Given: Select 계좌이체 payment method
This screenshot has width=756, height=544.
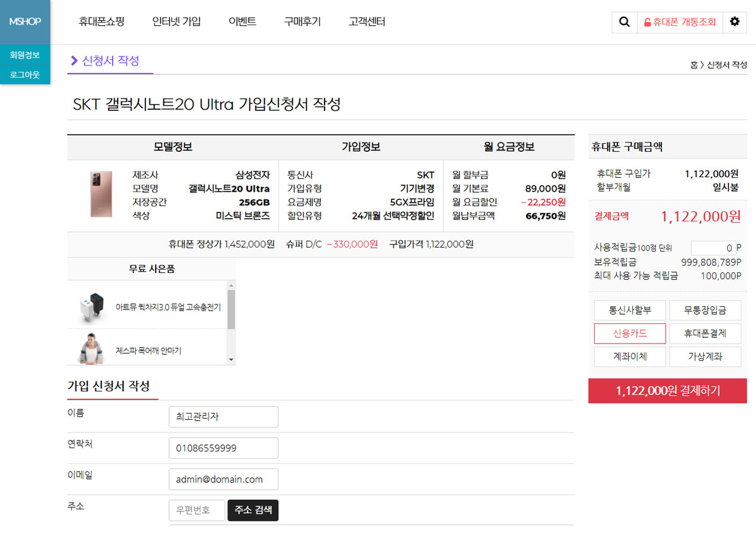Looking at the screenshot, I should coord(630,357).
